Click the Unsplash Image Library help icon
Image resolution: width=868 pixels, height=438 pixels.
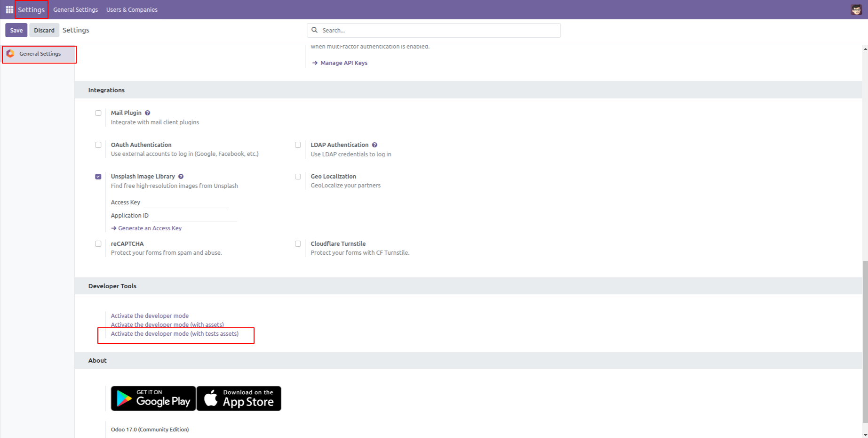[x=181, y=177]
